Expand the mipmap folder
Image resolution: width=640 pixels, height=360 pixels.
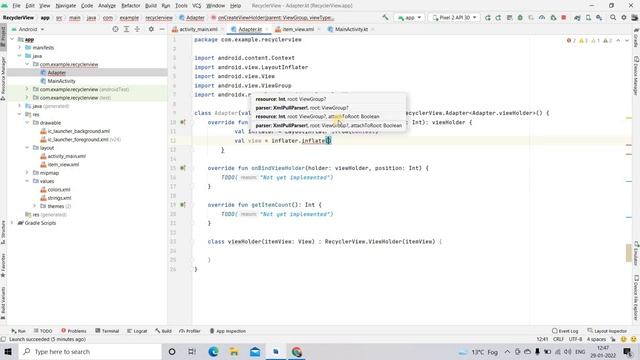point(27,173)
